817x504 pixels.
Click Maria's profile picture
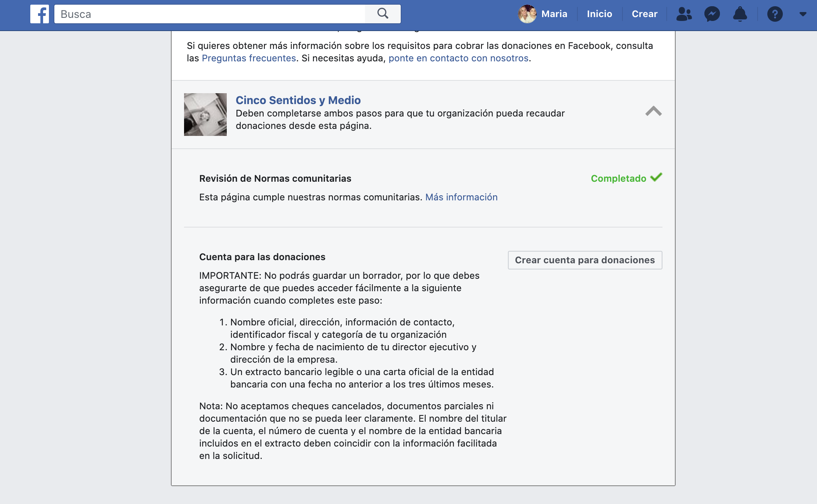coord(527,14)
